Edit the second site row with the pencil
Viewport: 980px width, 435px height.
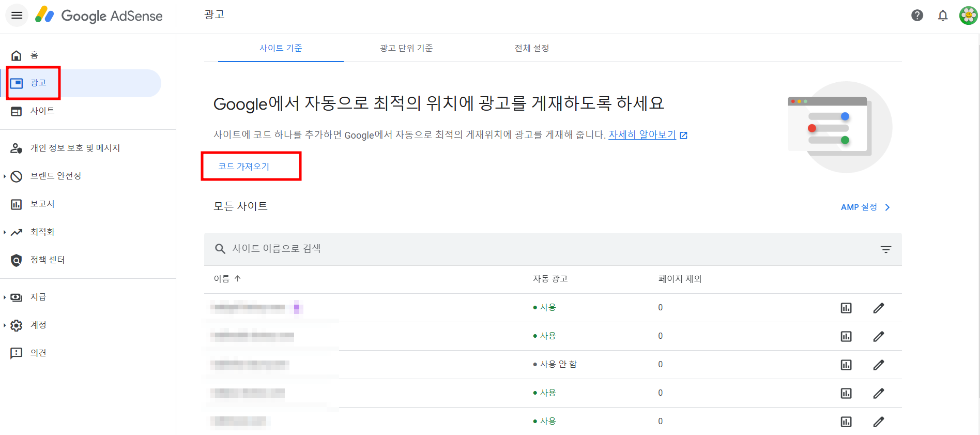(x=879, y=337)
